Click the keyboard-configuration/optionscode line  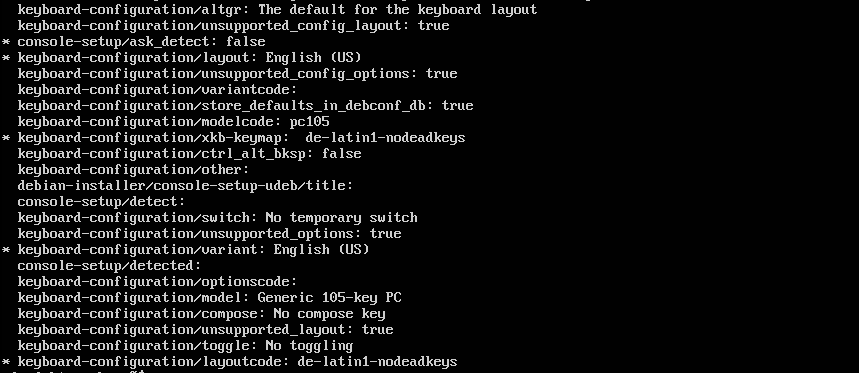157,282
